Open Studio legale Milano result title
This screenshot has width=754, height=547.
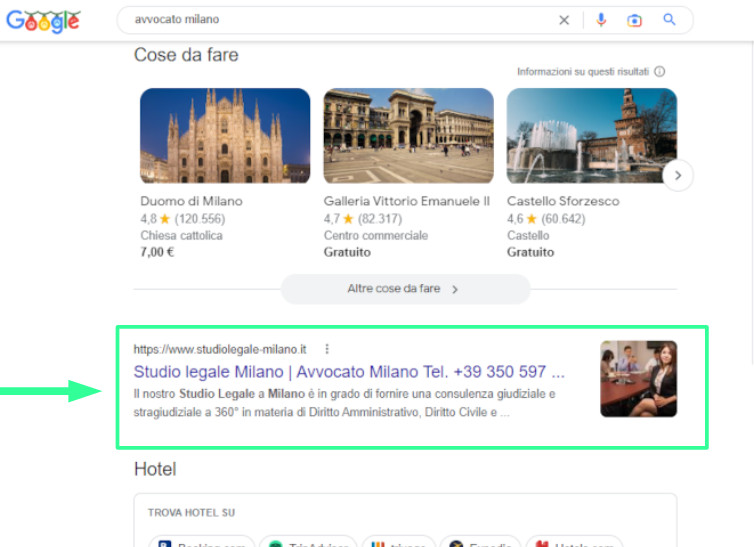349,372
